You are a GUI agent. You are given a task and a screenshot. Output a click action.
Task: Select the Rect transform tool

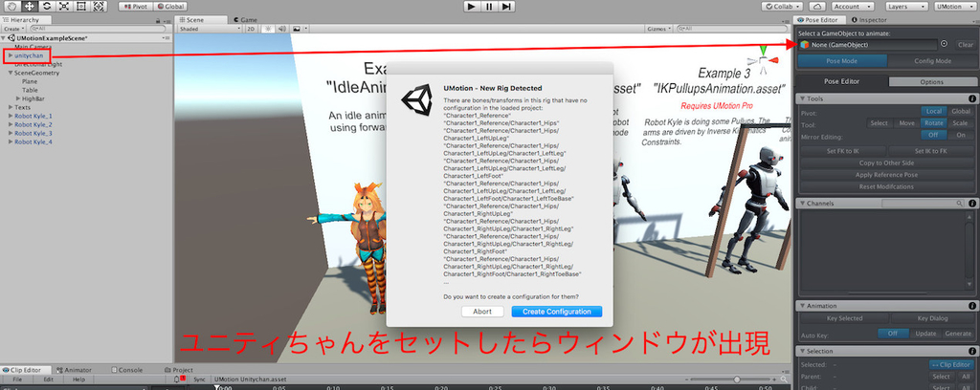point(81,7)
